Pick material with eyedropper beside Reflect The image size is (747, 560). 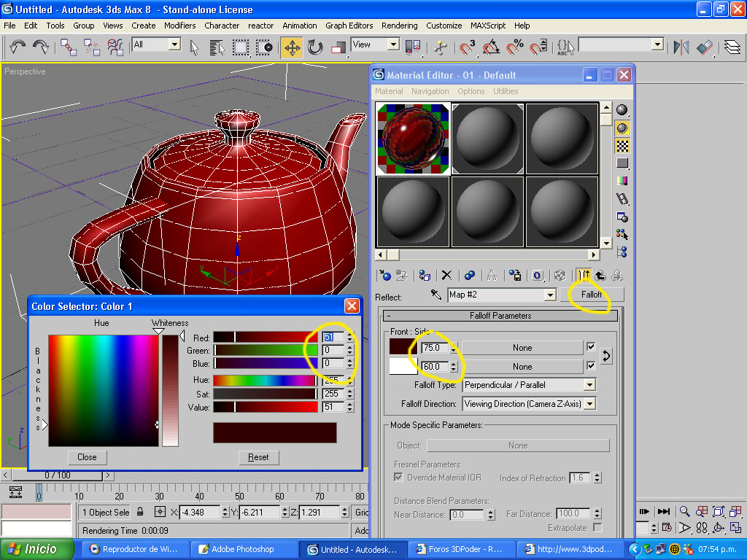pos(436,295)
